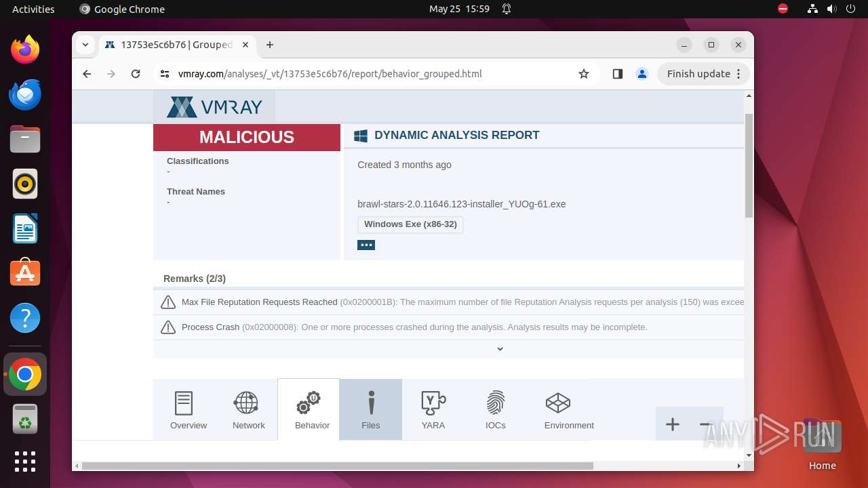The image size is (868, 488).
Task: Click the Max File Reputation warning icon
Action: pos(168,302)
